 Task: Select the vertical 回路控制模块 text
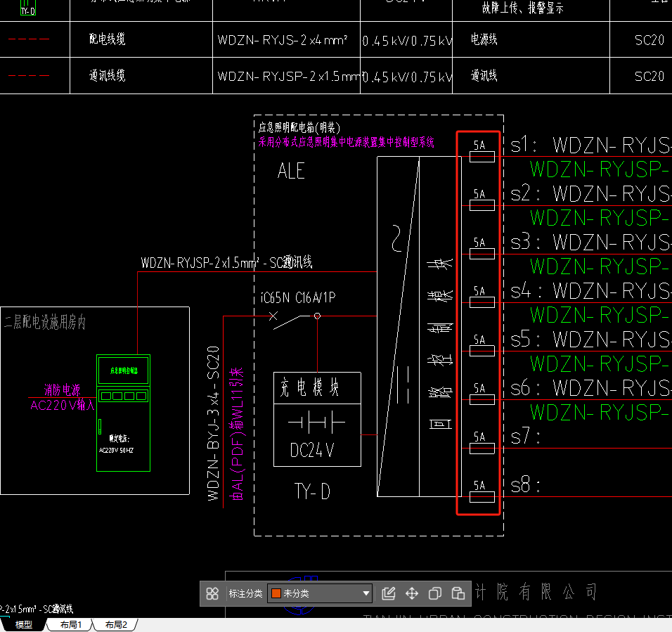440,344
